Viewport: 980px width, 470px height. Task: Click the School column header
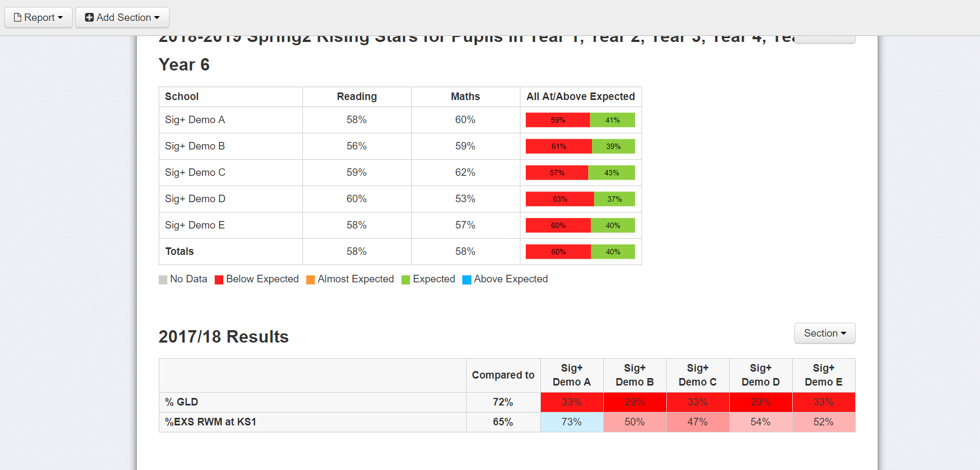[182, 97]
